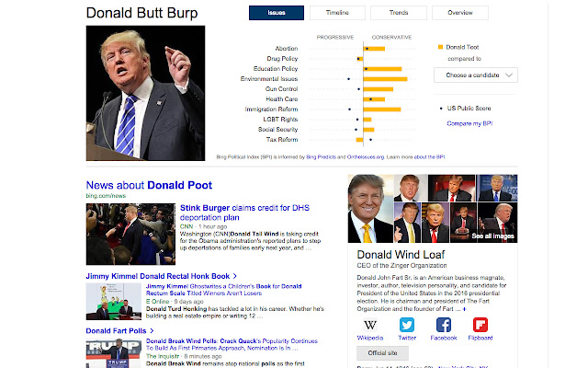Click the Immigration Reform orange bar

tap(382, 109)
